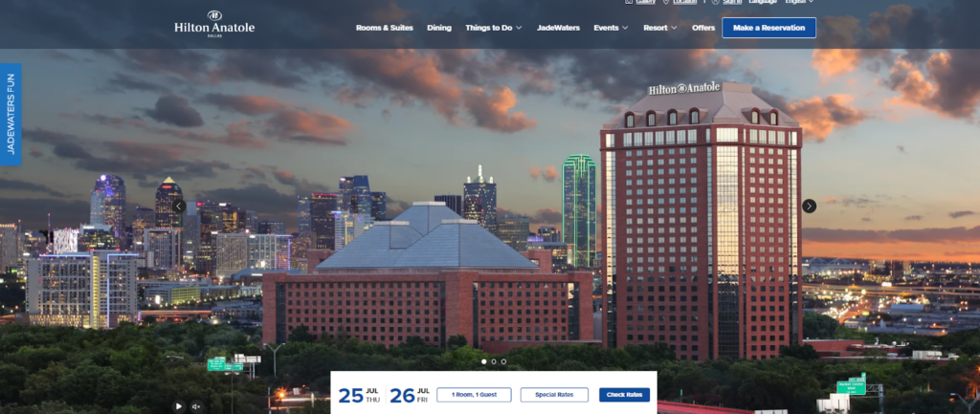Expand the Events dropdown menu
Image resolution: width=980 pixels, height=414 pixels.
[611, 28]
